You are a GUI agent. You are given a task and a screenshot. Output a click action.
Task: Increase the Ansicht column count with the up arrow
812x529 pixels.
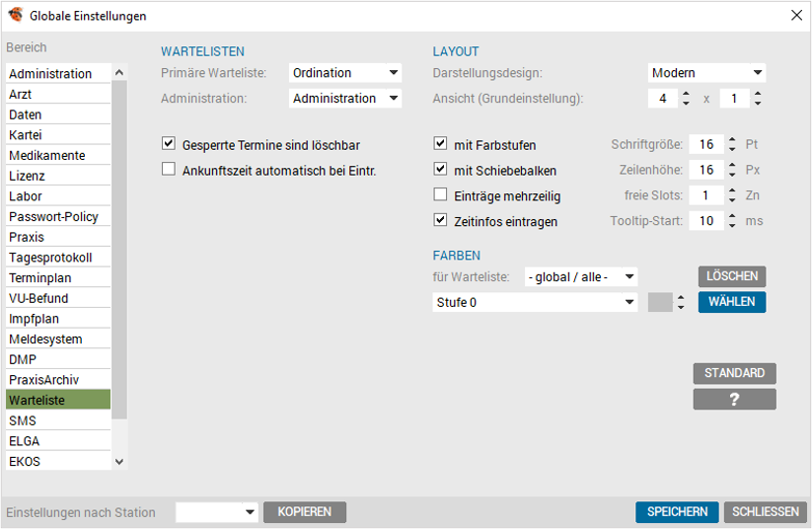tap(686, 95)
